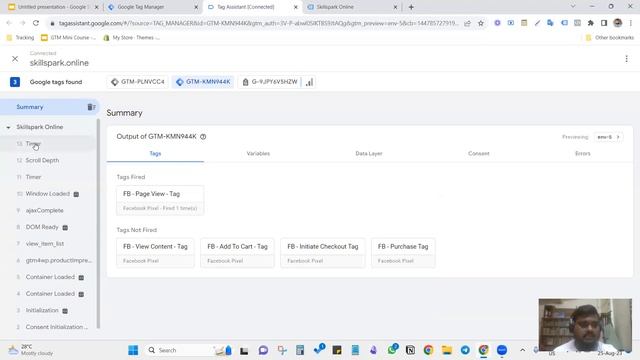Viewport: 640px width, 360px height.
Task: Open the env-5 preview environment dropdown
Action: tap(608, 137)
